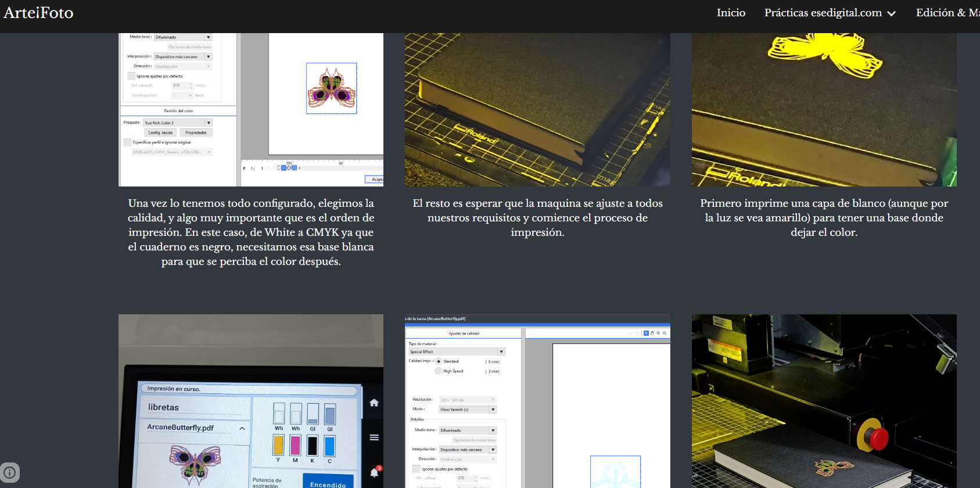Image resolution: width=980 pixels, height=488 pixels.
Task: Open the Preajuste True Rich Color 3 dropdown
Action: tap(209, 123)
